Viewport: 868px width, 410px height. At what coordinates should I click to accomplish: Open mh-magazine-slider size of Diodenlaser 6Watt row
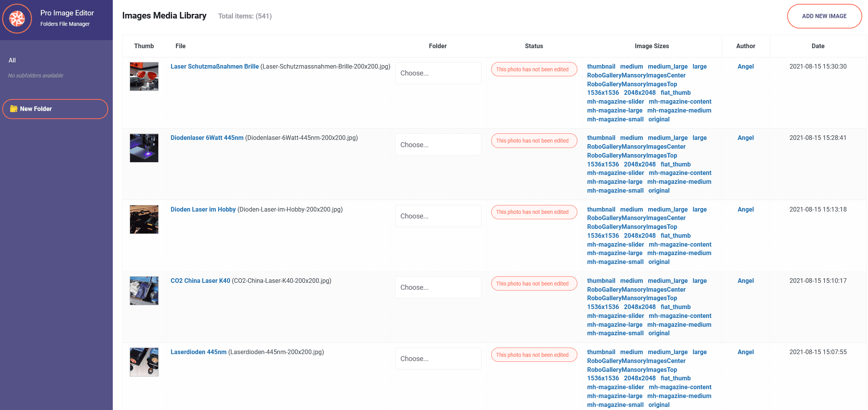(x=615, y=173)
